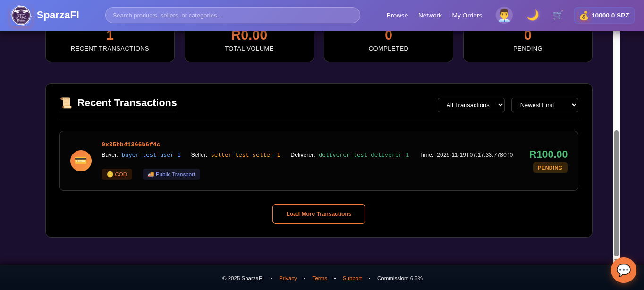Screen dimensions: 644x290
Task: Toggle the COD payment badge
Action: coord(117,174)
